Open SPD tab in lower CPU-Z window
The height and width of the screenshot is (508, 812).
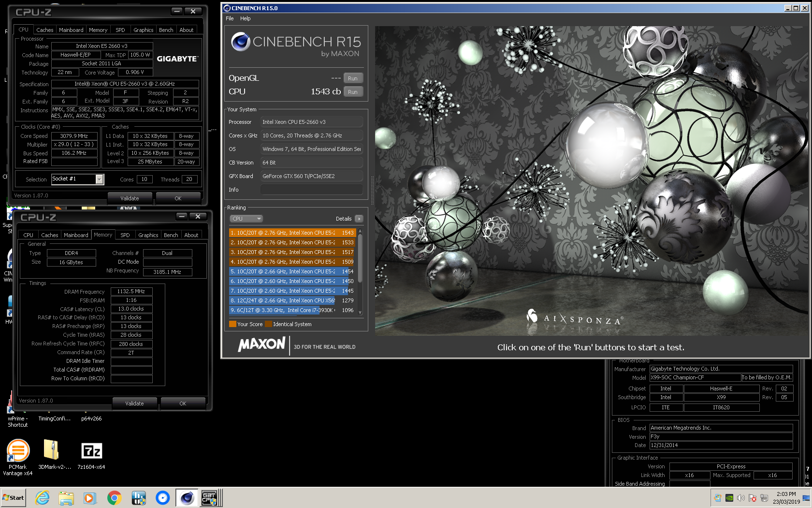[x=125, y=235]
